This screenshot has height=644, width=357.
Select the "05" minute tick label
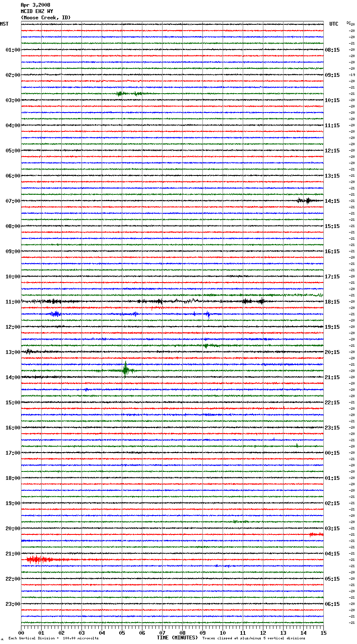click(122, 633)
